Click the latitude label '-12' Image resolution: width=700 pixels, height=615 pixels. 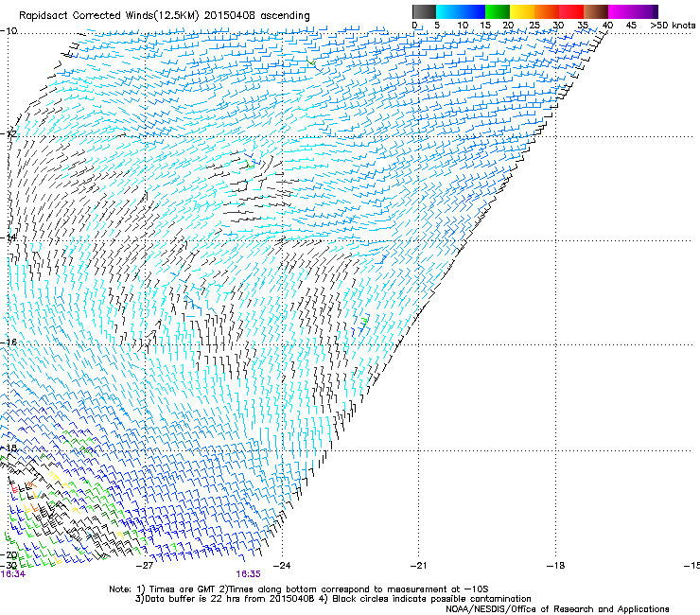pos(9,133)
